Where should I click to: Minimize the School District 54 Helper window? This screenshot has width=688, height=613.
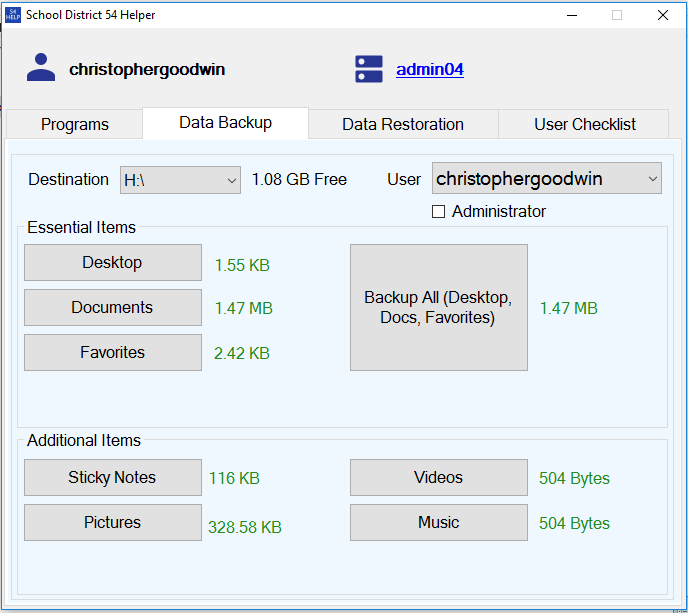point(572,15)
